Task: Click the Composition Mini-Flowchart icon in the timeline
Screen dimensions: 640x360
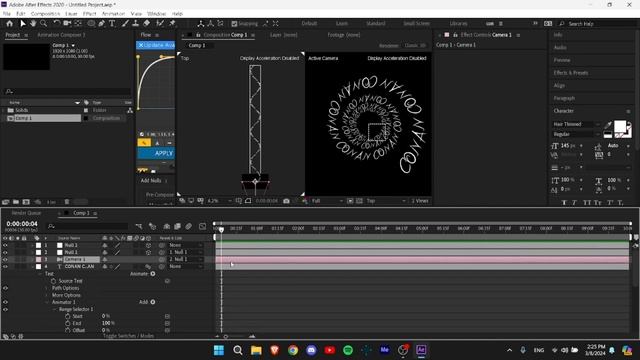Action: [139, 226]
